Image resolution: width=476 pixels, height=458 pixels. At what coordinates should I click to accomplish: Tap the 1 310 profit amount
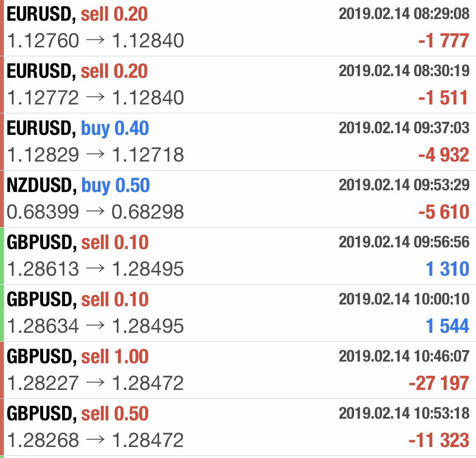pos(447,269)
